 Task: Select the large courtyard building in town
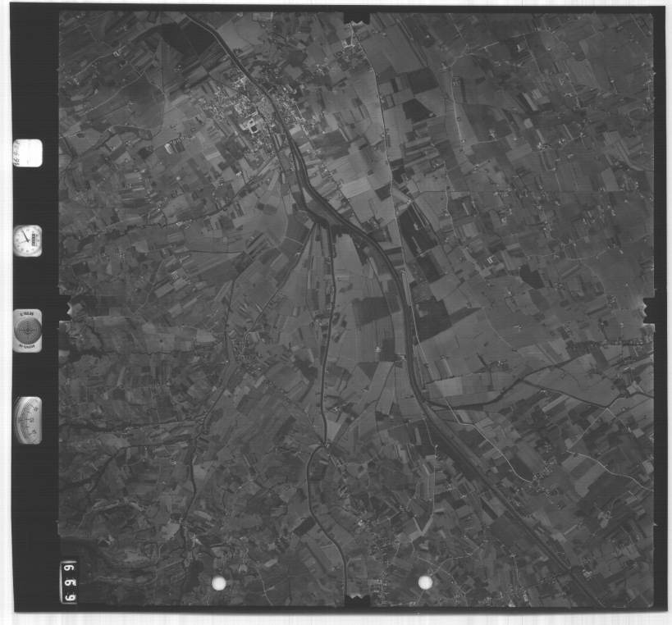[x=251, y=125]
